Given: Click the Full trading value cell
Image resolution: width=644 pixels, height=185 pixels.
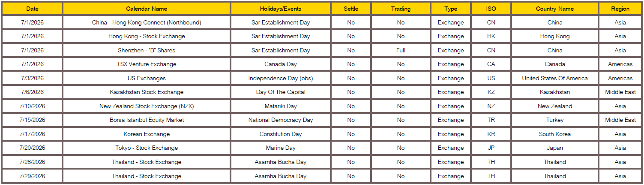Looking at the screenshot, I should [401, 50].
